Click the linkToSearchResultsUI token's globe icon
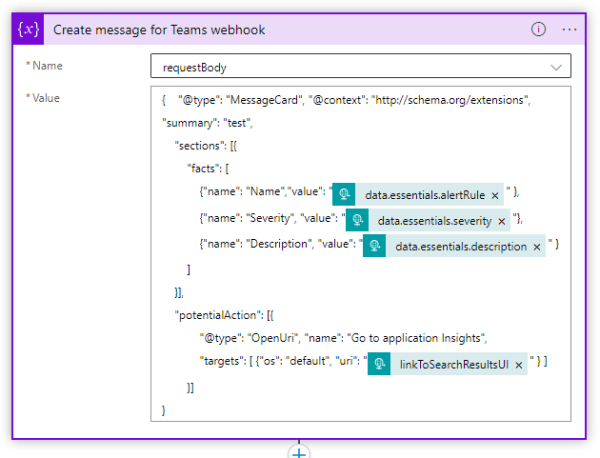The height and width of the screenshot is (458, 600). click(379, 363)
